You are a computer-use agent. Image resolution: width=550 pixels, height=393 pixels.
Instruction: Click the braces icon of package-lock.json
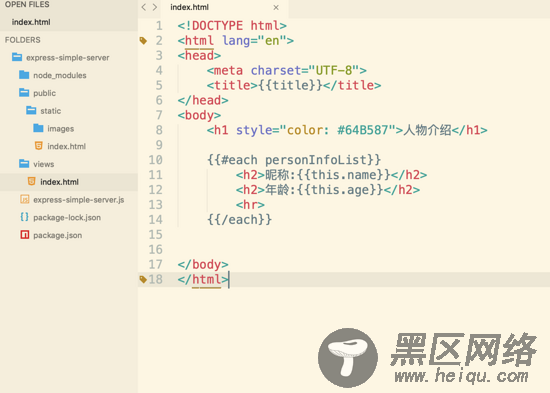[x=25, y=217]
